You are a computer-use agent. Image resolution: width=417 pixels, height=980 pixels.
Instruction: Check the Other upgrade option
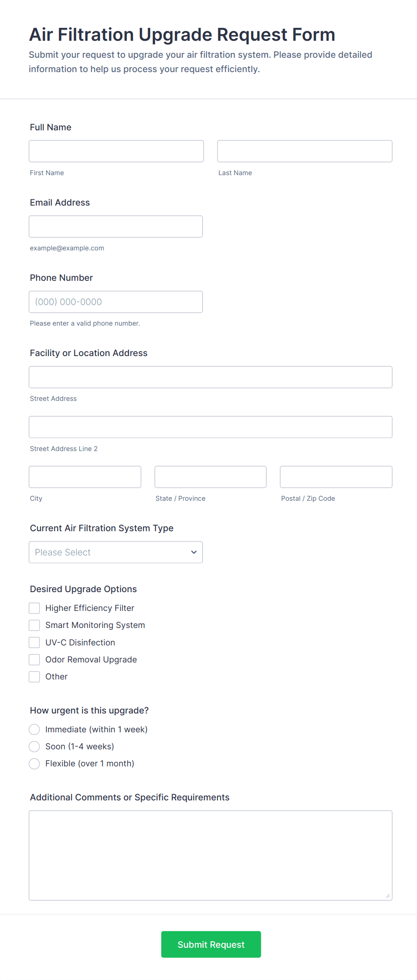click(x=35, y=677)
